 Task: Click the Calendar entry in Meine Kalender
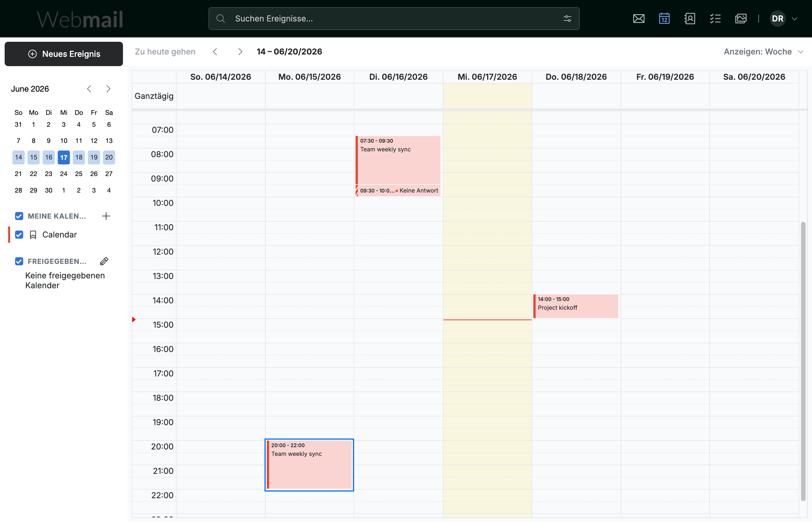point(60,235)
